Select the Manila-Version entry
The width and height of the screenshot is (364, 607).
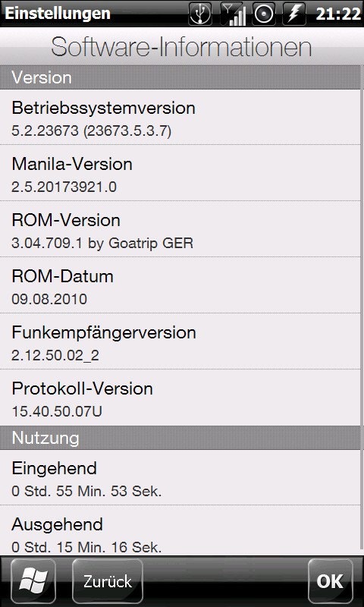pyautogui.click(x=180, y=173)
